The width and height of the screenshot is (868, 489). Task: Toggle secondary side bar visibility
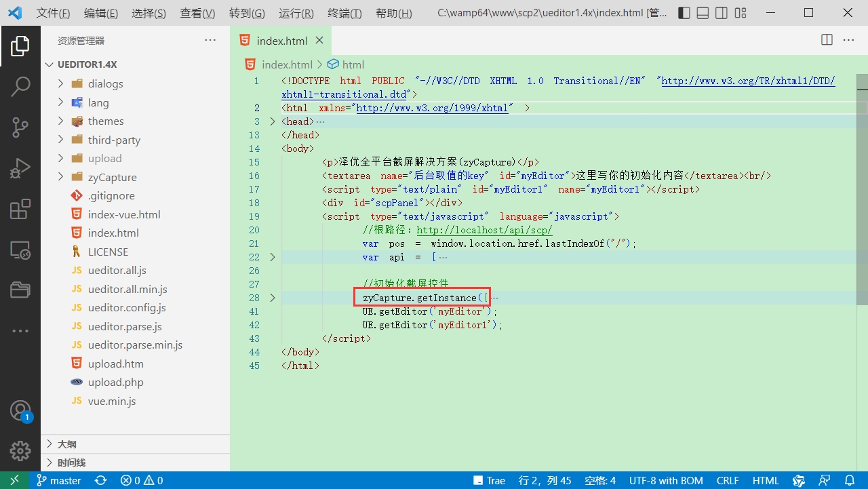pos(722,13)
